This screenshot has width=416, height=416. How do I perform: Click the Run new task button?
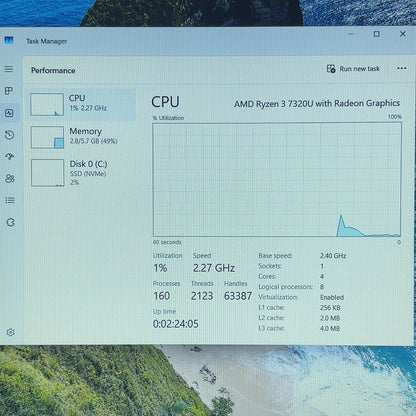(353, 69)
